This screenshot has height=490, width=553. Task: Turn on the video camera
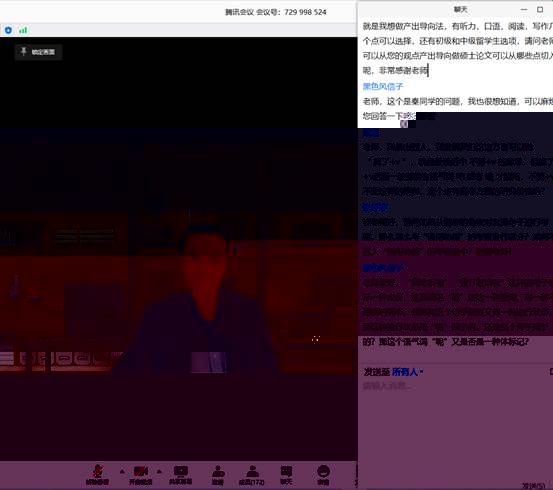(x=140, y=474)
